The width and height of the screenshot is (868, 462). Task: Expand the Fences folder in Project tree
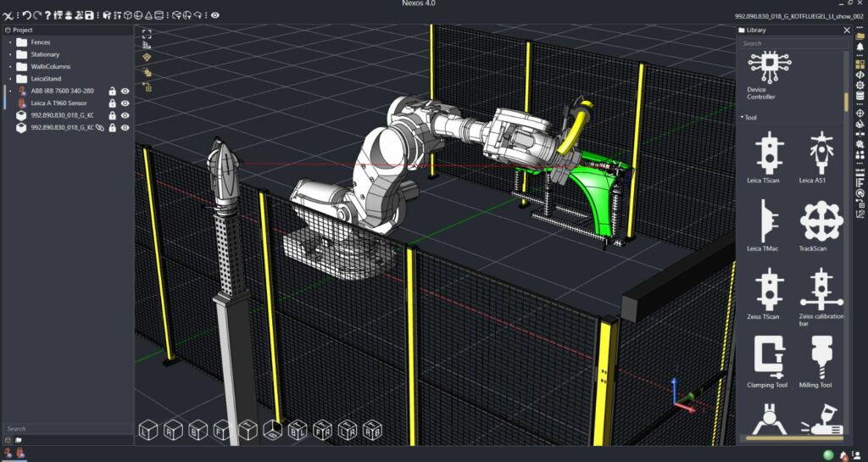10,42
